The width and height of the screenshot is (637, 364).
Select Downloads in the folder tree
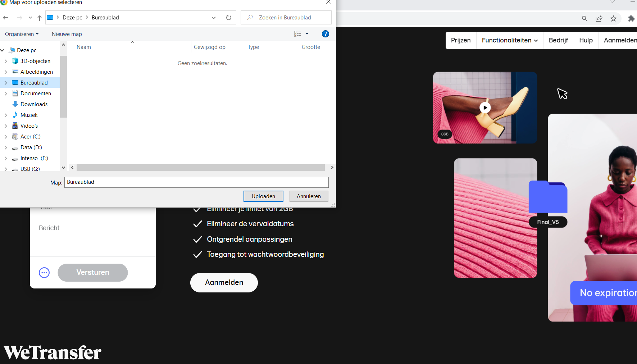[34, 104]
